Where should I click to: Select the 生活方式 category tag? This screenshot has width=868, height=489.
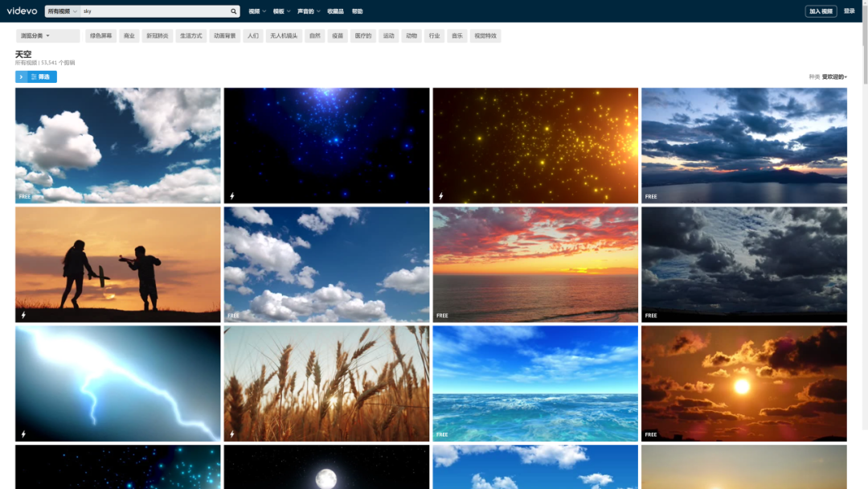(x=191, y=36)
